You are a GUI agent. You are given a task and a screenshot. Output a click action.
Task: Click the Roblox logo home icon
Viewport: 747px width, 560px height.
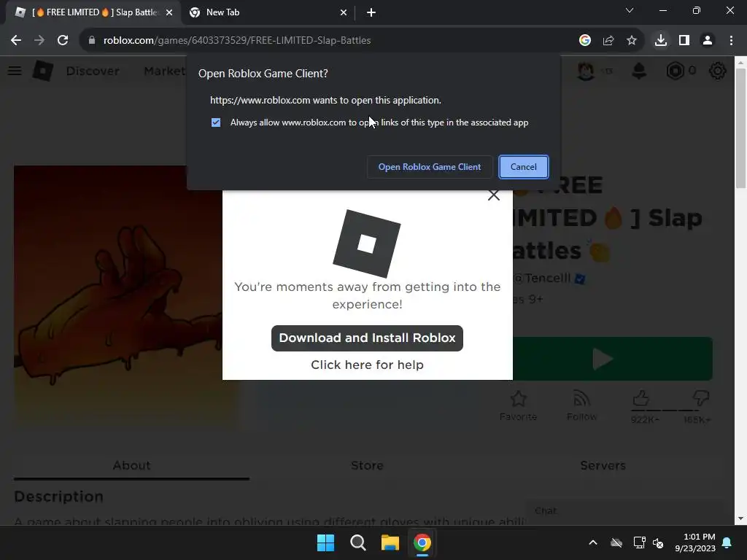43,71
